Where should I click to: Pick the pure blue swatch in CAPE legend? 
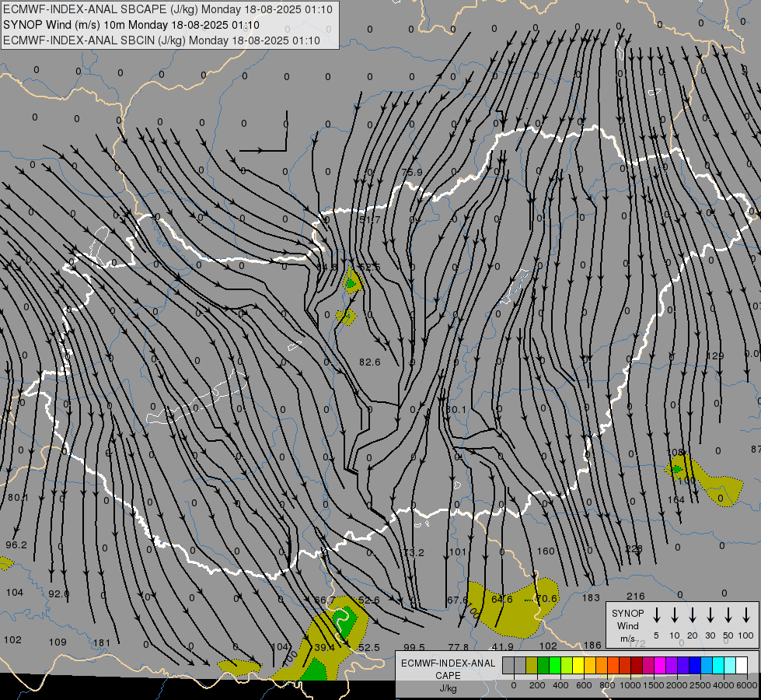coord(695,666)
